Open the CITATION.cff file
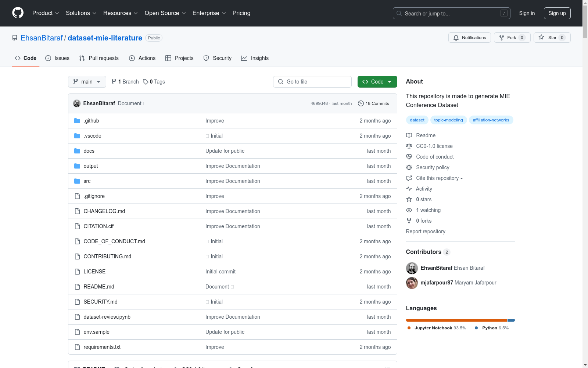This screenshot has width=588, height=368. 98,226
